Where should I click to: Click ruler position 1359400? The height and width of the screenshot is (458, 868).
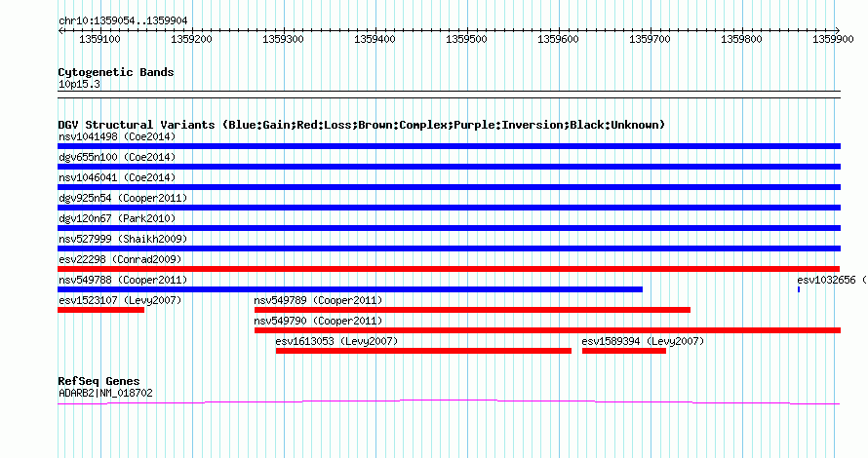[375, 39]
